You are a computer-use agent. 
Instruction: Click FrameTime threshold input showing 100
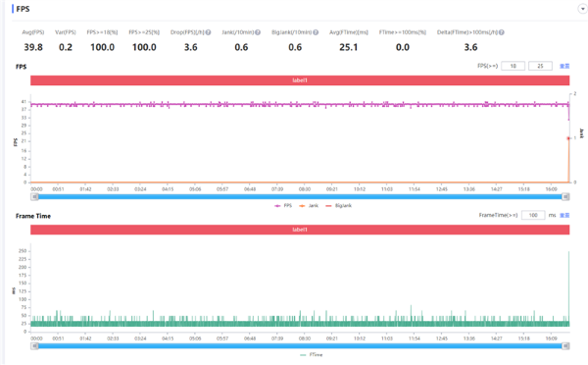[533, 215]
